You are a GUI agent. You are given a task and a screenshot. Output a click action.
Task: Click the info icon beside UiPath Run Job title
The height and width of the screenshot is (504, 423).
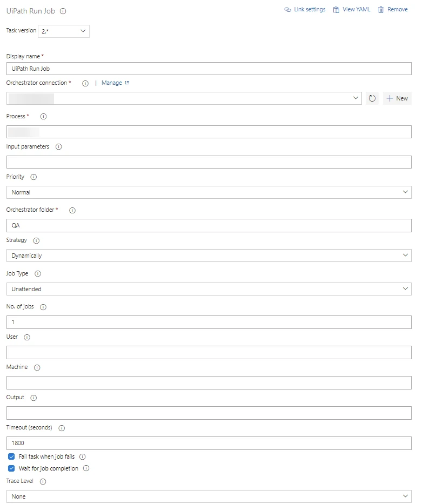click(x=63, y=11)
